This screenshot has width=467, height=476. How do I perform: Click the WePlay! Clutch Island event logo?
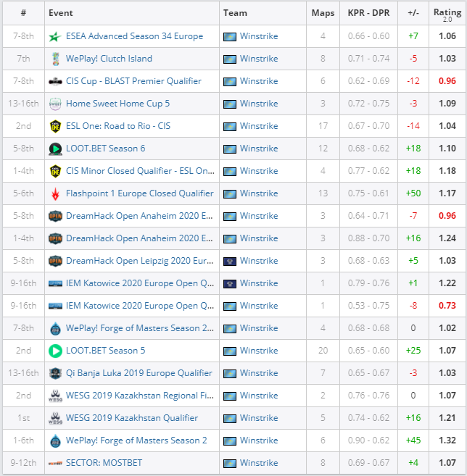pyautogui.click(x=55, y=59)
